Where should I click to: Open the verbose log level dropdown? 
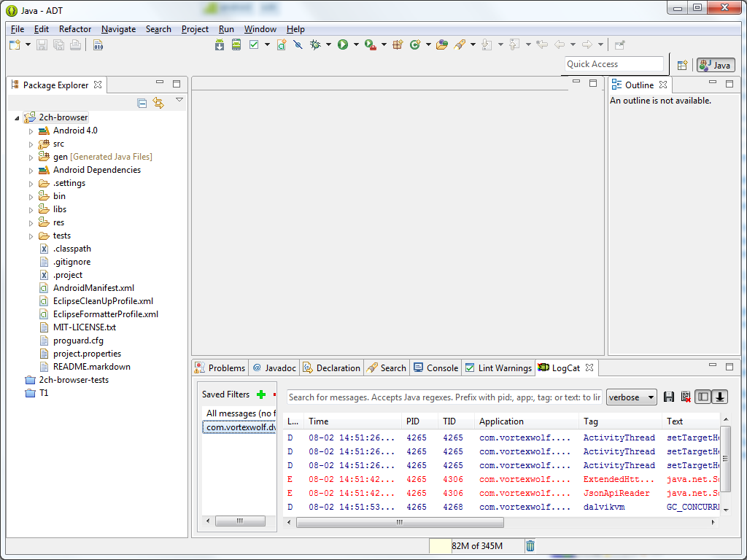point(631,397)
